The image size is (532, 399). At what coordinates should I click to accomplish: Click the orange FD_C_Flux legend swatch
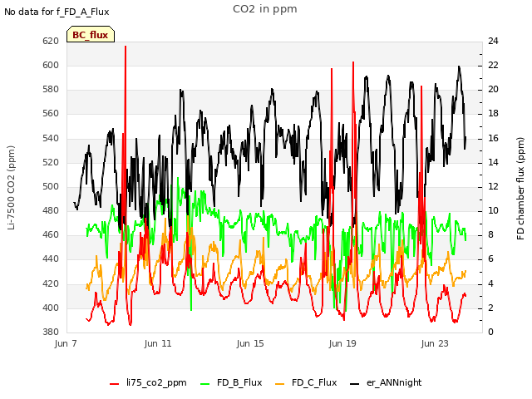pos(280,384)
